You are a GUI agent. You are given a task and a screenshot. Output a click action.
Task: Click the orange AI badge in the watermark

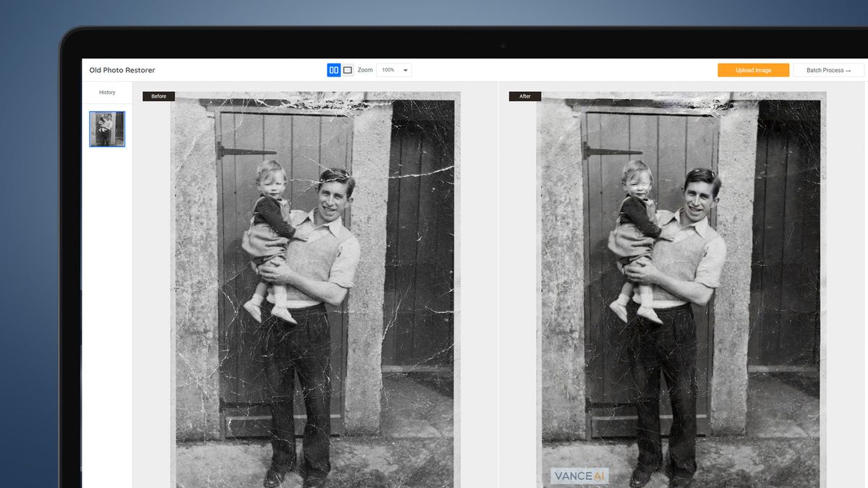pyautogui.click(x=599, y=476)
